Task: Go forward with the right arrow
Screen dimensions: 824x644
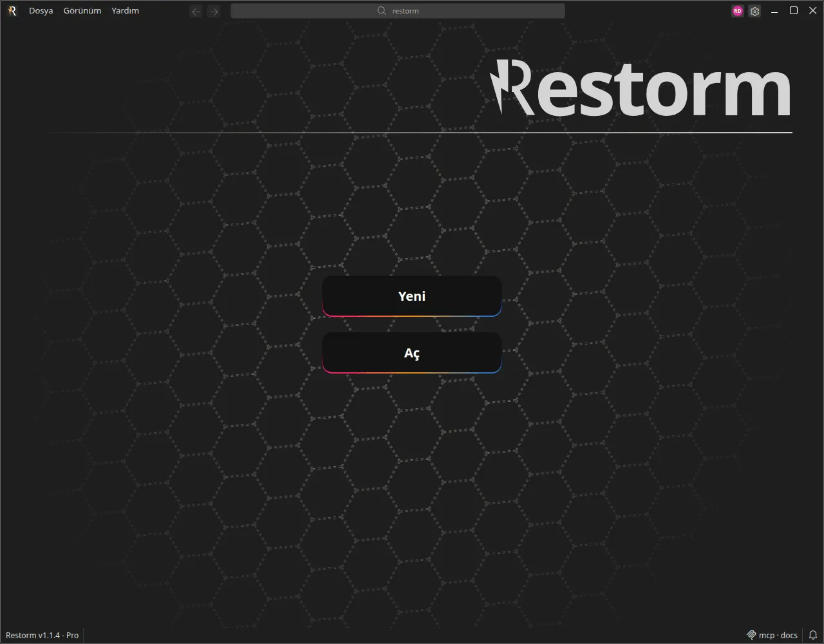Action: point(214,11)
